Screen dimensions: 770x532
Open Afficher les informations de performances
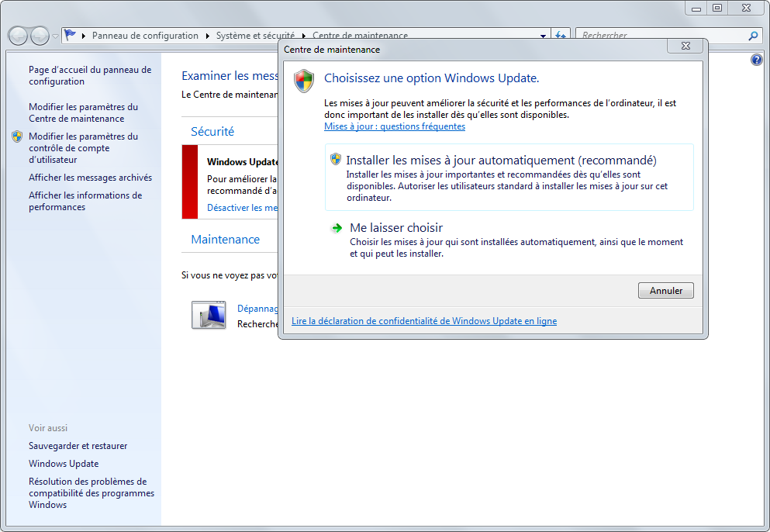[x=85, y=201]
